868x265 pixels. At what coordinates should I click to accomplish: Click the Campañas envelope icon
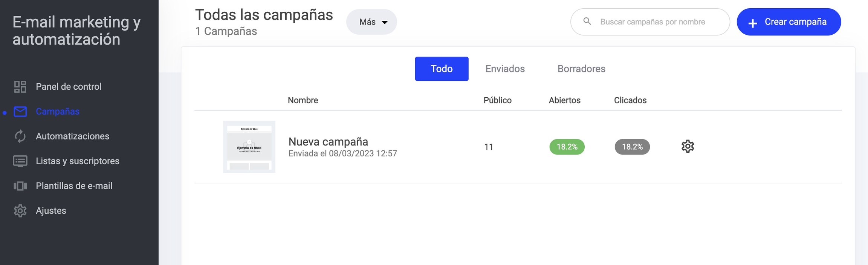point(20,112)
